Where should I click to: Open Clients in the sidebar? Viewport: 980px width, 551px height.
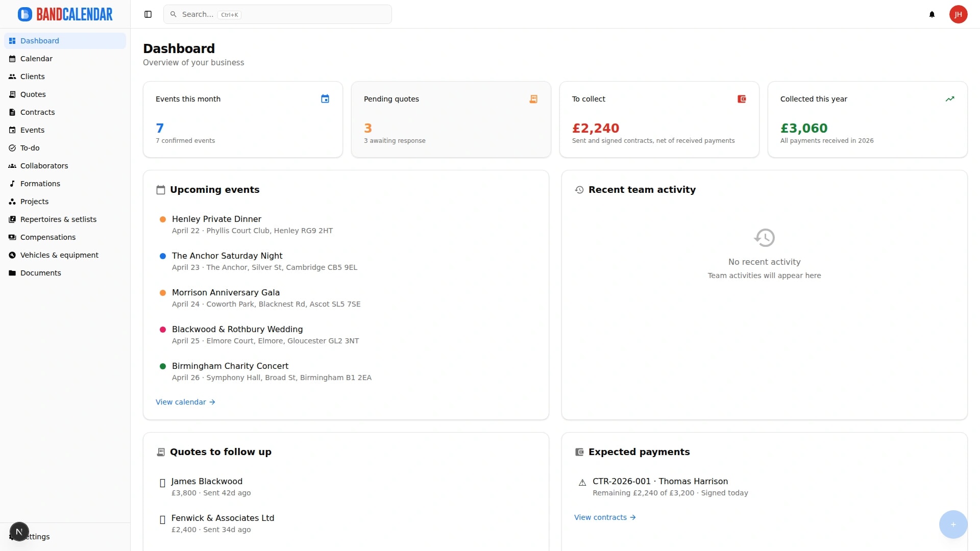coord(65,77)
